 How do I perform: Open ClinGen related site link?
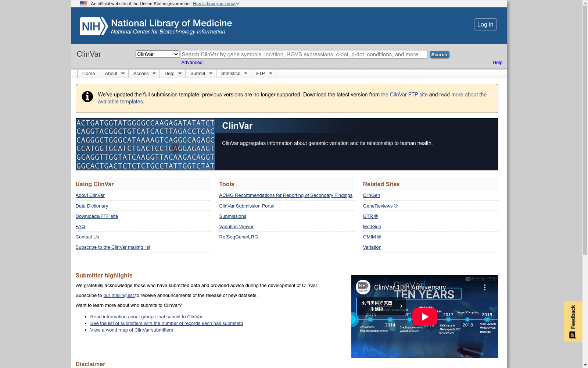point(372,195)
